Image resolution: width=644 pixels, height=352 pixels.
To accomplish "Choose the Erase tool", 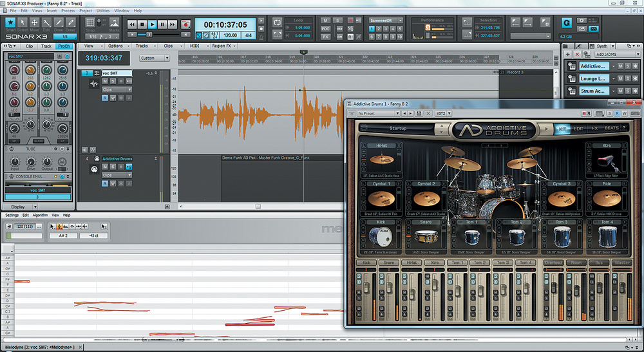I will 70,23.
